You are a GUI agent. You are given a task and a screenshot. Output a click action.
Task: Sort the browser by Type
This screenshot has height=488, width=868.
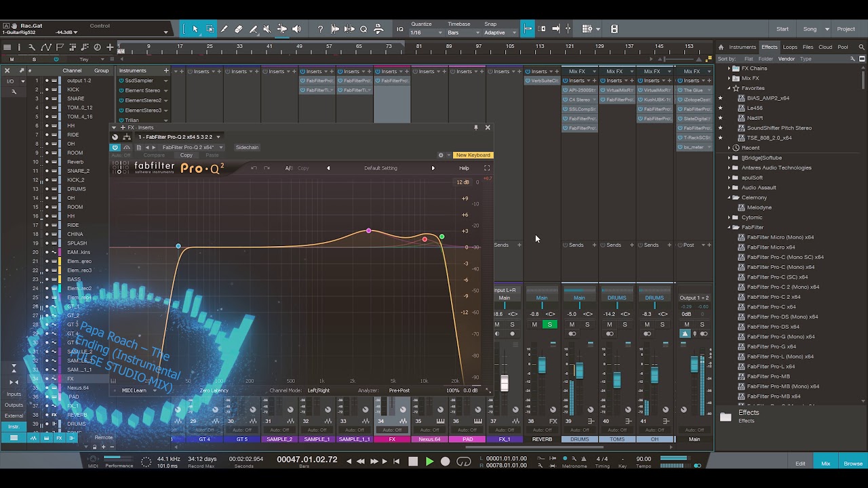click(806, 59)
